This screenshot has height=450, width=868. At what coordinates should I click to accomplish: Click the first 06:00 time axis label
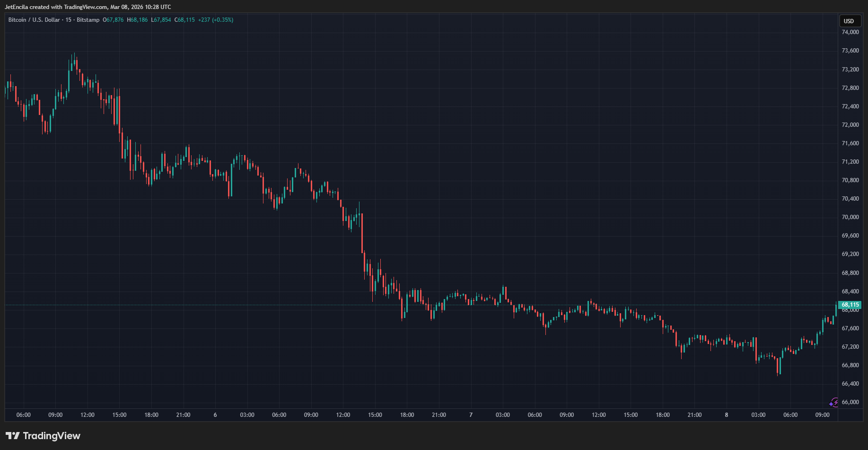coord(24,415)
